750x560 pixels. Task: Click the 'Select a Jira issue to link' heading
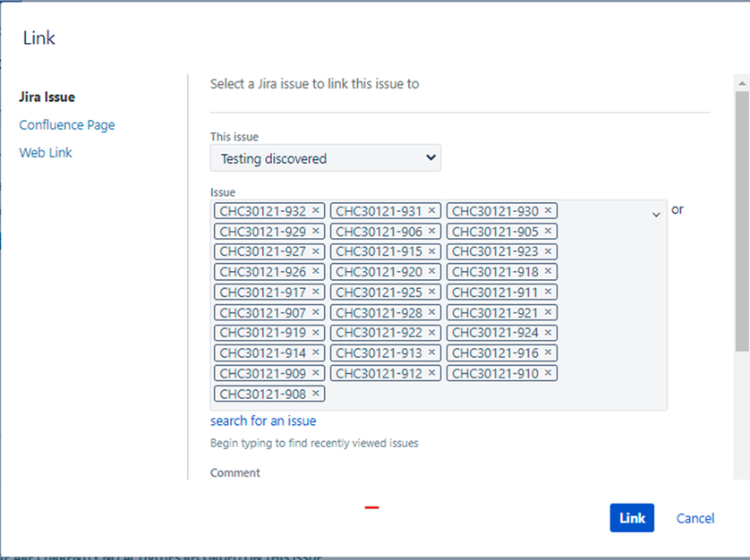click(x=315, y=84)
